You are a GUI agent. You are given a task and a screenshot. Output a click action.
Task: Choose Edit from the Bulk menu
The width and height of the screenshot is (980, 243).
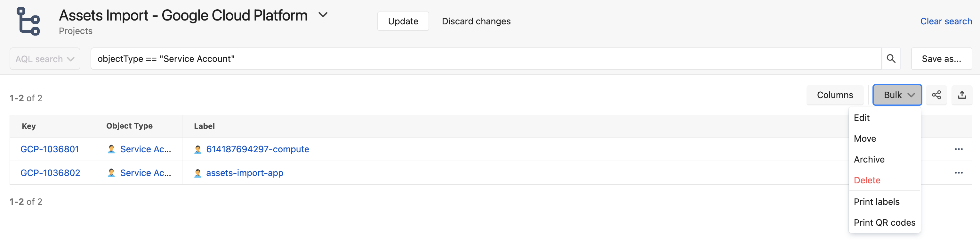(x=862, y=118)
